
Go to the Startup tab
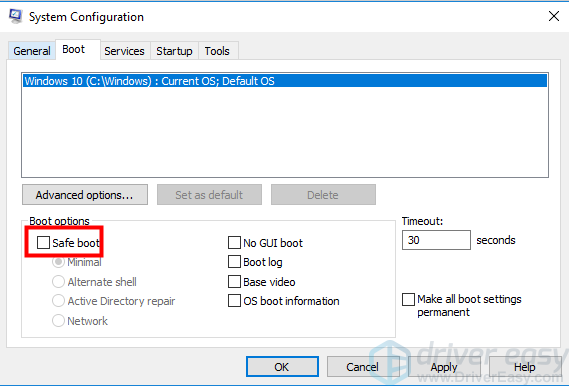(x=174, y=51)
